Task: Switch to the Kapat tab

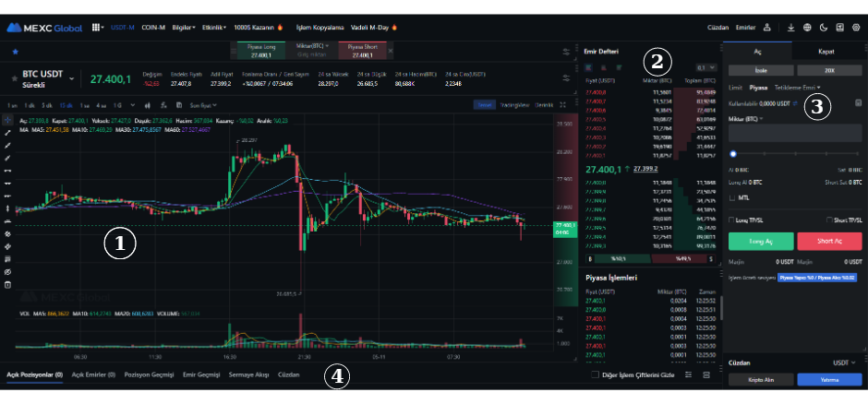Action: click(827, 53)
